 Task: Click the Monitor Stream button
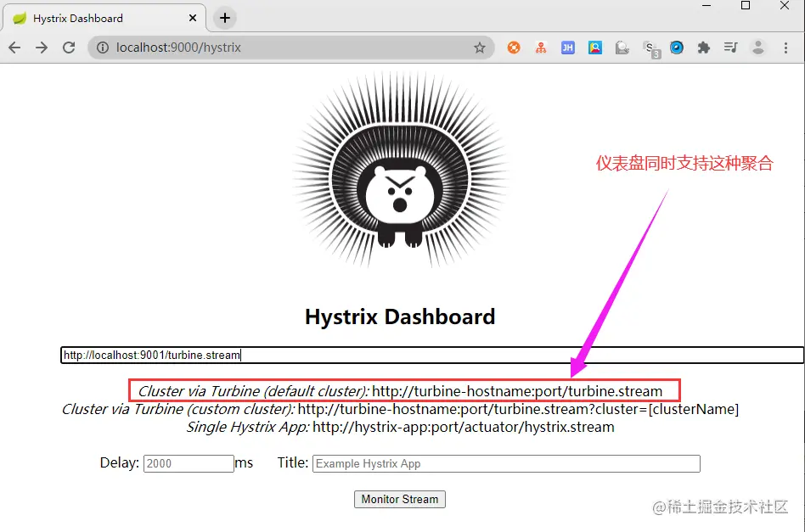pyautogui.click(x=399, y=499)
